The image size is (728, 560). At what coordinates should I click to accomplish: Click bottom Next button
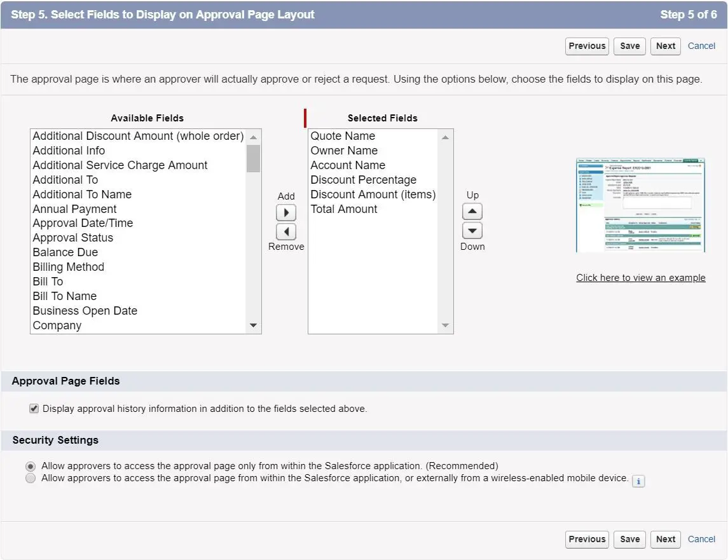click(665, 539)
